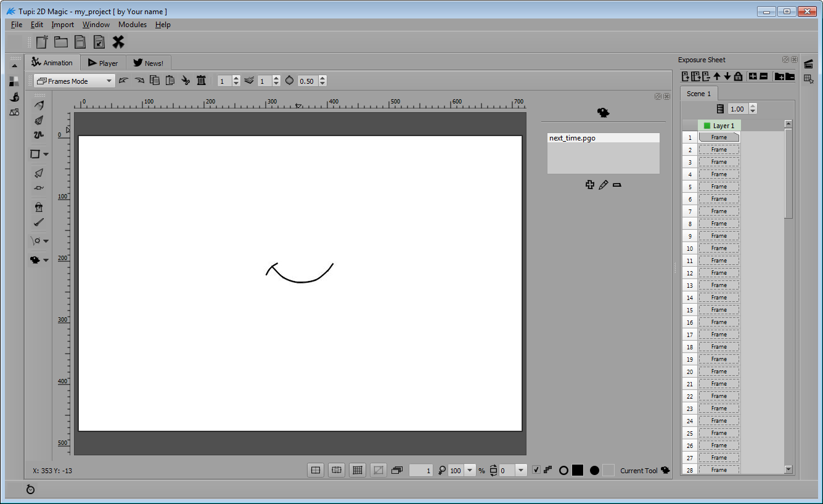Click the black fill color swatch

(x=578, y=470)
